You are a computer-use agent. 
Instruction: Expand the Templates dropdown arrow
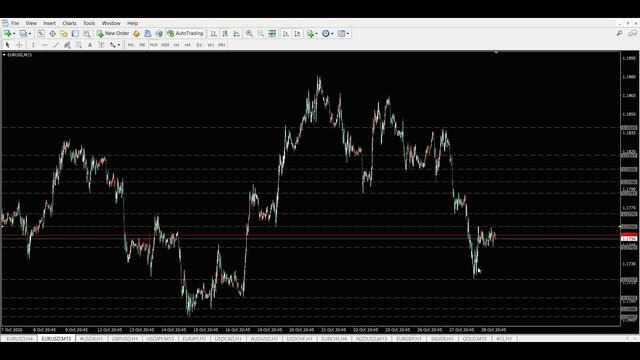(x=348, y=33)
